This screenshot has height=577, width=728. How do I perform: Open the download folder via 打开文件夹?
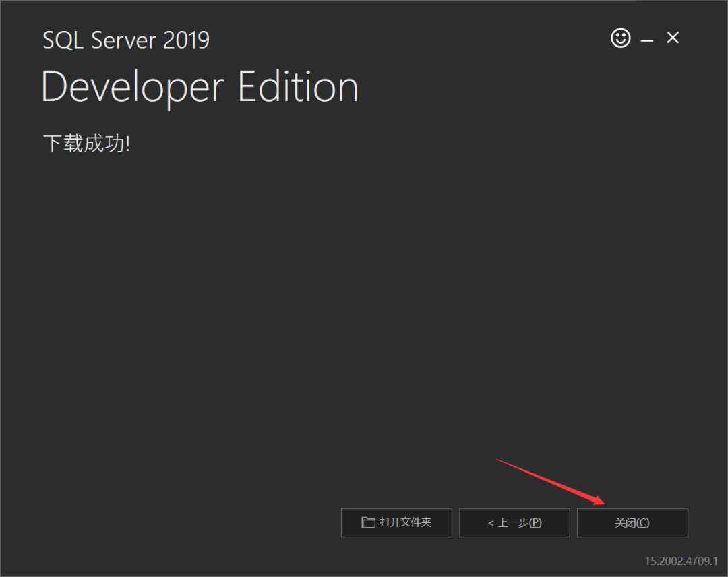pyautogui.click(x=396, y=522)
